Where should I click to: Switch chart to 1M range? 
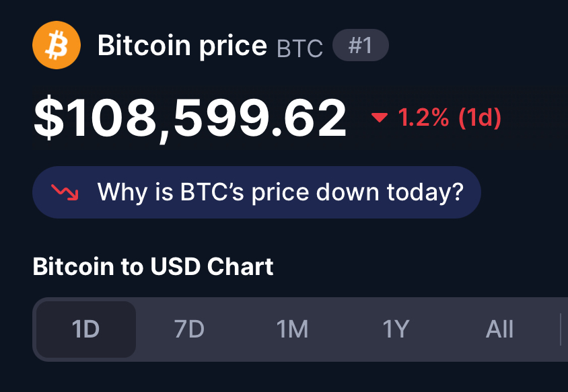(x=292, y=329)
